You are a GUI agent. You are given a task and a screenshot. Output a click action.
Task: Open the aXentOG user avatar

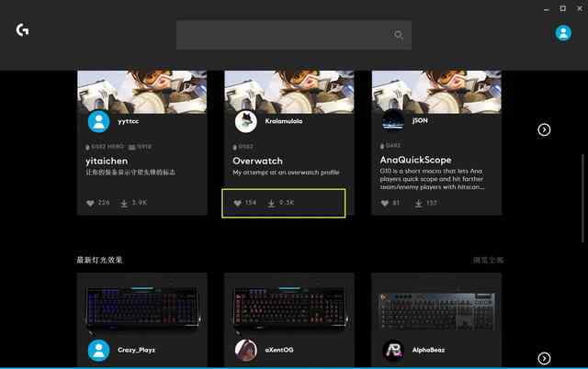click(x=245, y=351)
